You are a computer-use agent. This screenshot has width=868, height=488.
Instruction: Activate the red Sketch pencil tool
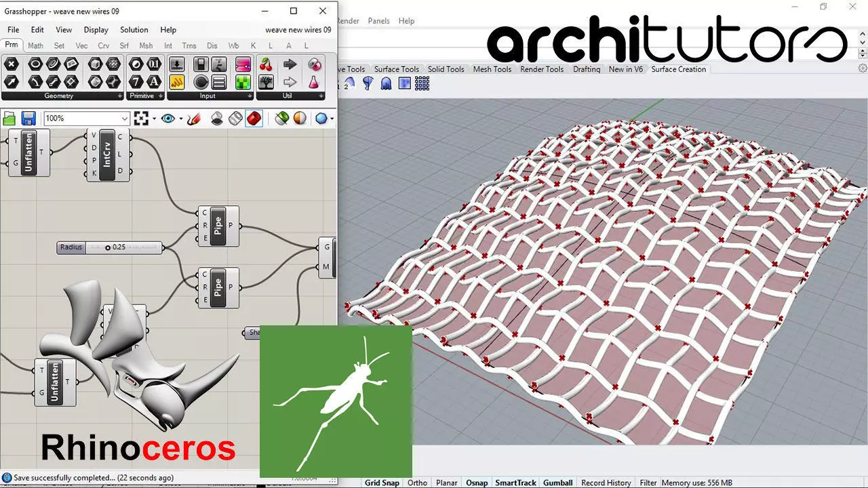[x=194, y=119]
